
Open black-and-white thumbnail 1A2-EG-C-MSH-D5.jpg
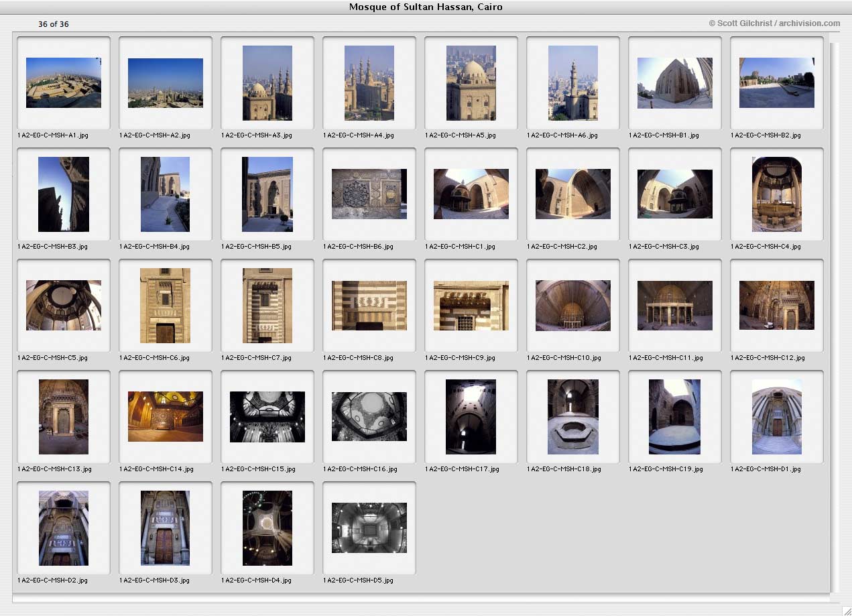coord(369,528)
